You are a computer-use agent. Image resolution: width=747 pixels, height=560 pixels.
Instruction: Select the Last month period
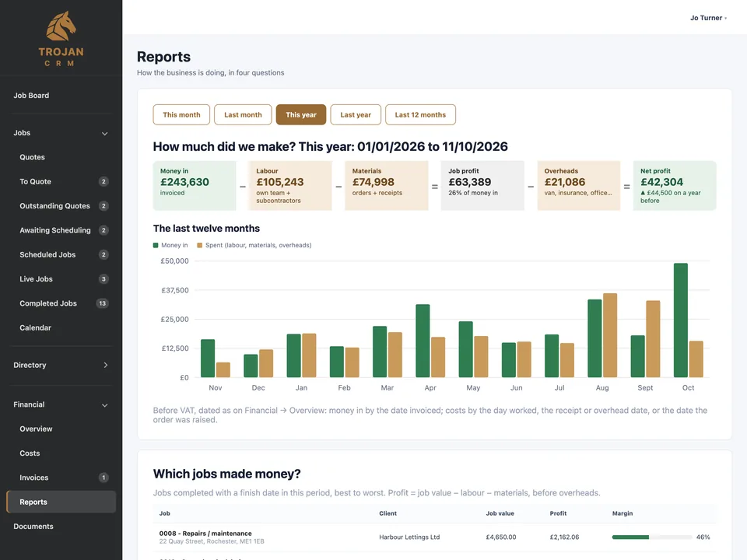click(243, 115)
